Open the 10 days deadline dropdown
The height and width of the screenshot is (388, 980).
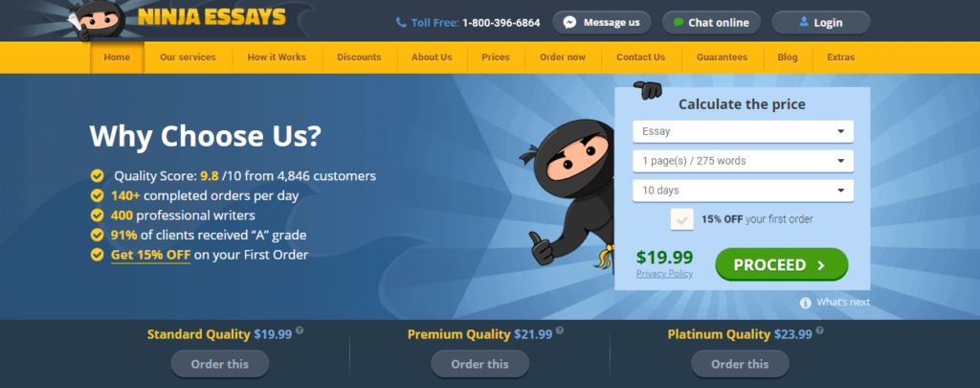(x=743, y=191)
